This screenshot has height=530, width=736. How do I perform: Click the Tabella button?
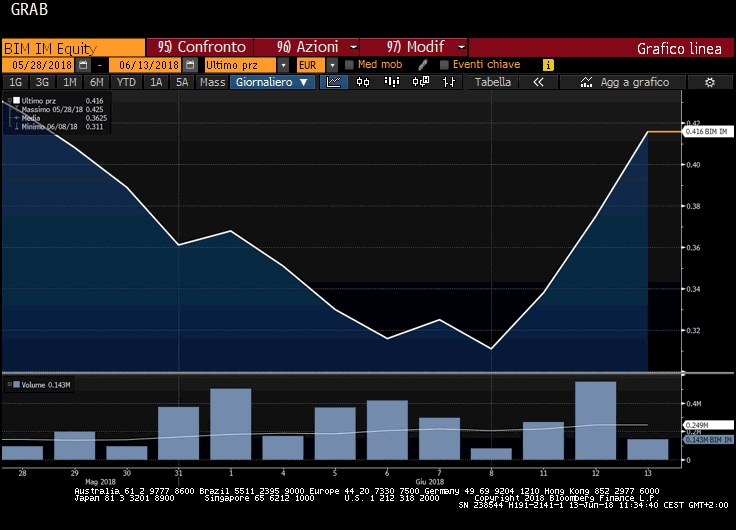point(492,82)
